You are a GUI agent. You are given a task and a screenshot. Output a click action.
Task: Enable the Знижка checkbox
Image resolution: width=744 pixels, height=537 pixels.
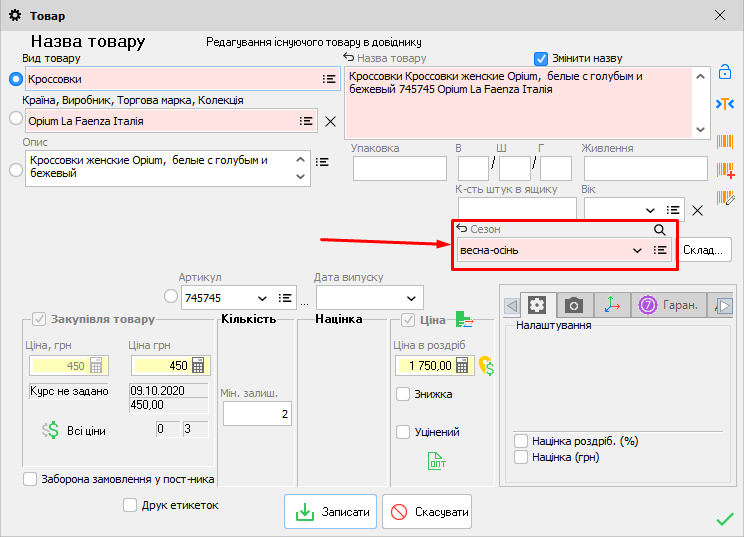[403, 394]
